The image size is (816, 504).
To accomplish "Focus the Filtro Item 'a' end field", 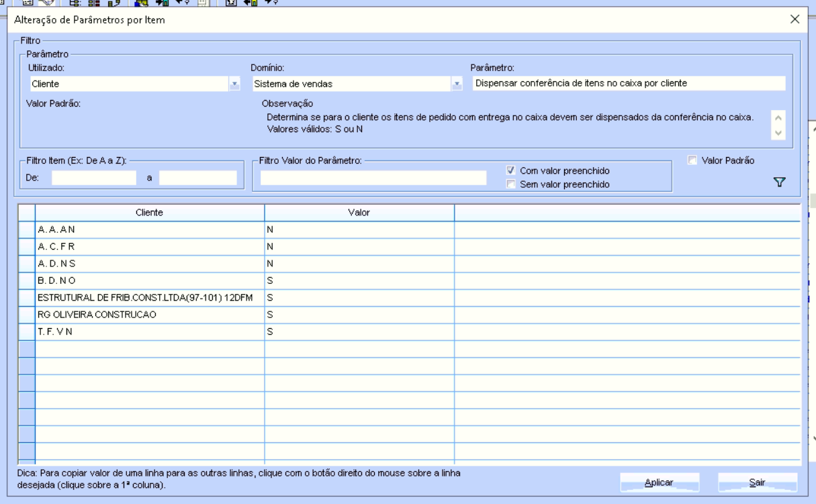I will 197,178.
